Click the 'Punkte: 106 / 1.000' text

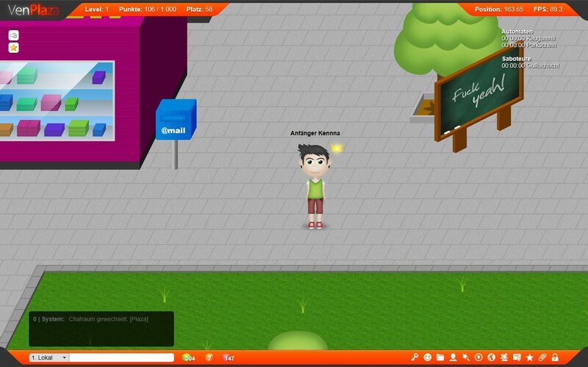(x=148, y=10)
